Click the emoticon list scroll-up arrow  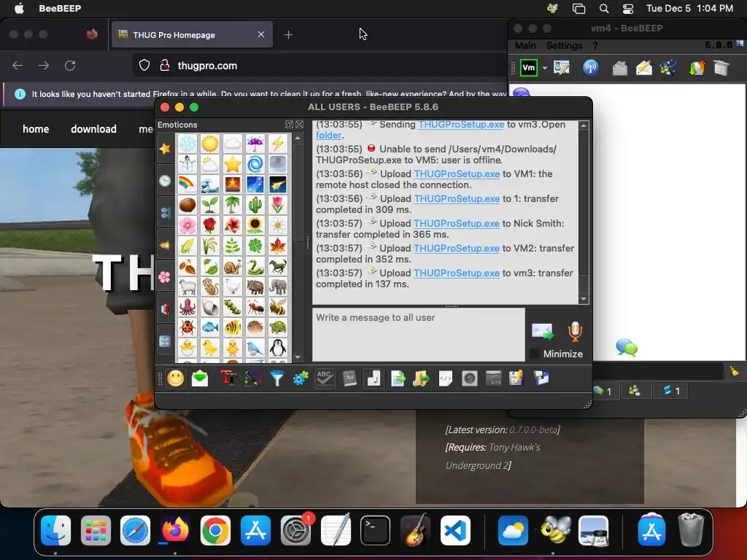tap(298, 138)
